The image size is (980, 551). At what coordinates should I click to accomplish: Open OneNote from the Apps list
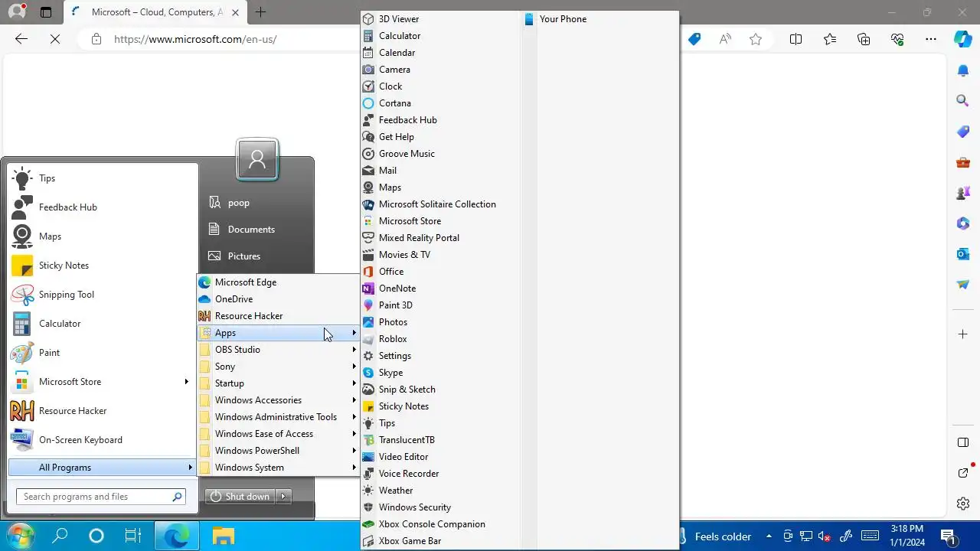point(440,289)
